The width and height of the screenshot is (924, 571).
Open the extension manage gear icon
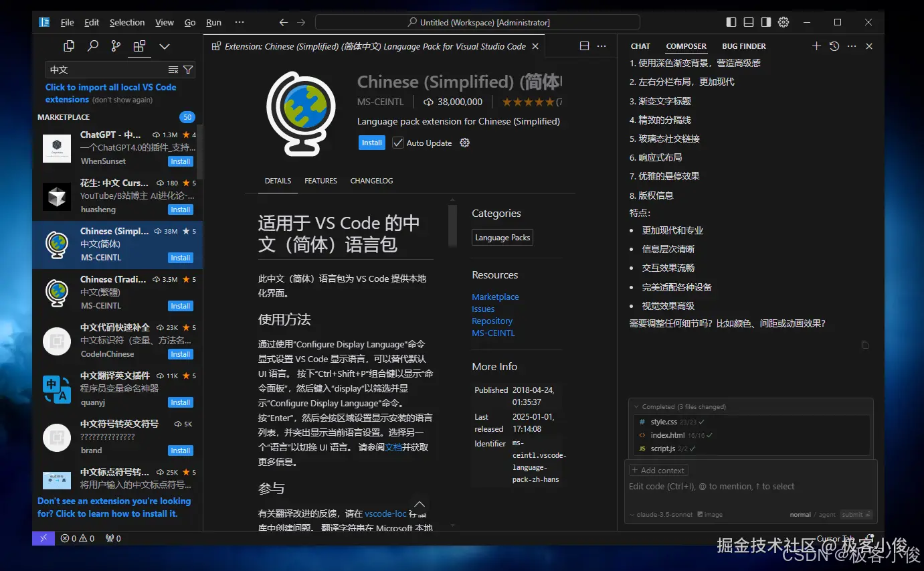[465, 143]
